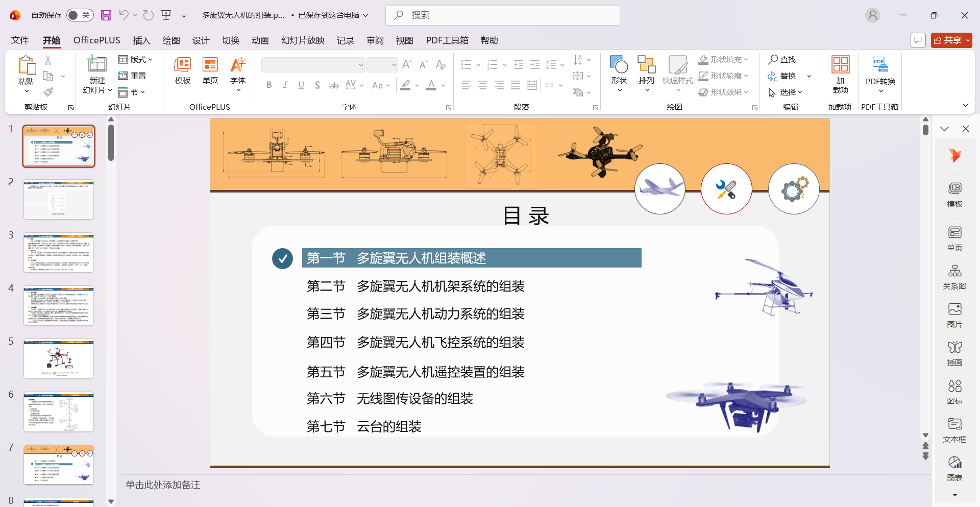Viewport: 980px width, 507px height.
Task: Click the Shadow text S icon
Action: (317, 85)
